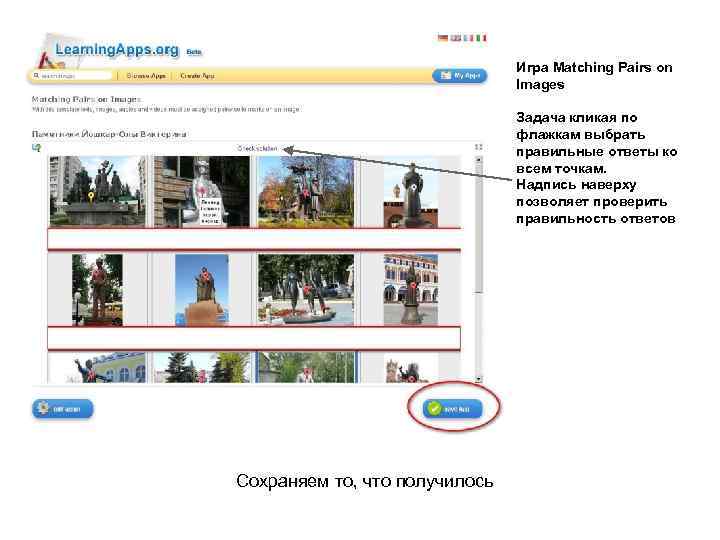Switch language with the French flag
This screenshot has height=540, width=720.
[x=468, y=38]
